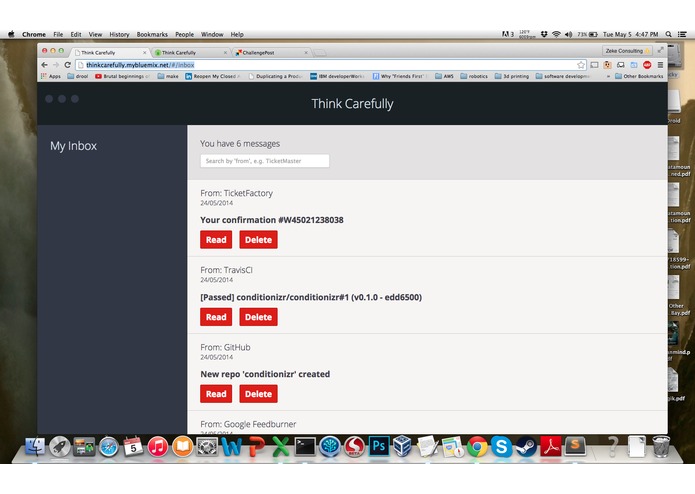Open Launchpad rocket from the Dock
This screenshot has width=695, height=494.
click(x=59, y=447)
